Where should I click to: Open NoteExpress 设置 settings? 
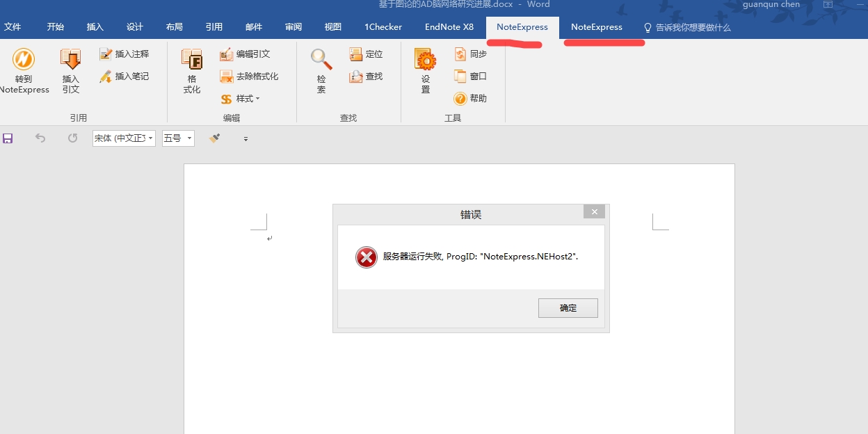click(426, 70)
